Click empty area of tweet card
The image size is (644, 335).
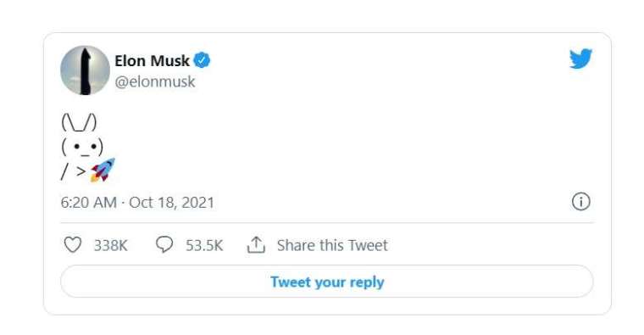[369, 144]
